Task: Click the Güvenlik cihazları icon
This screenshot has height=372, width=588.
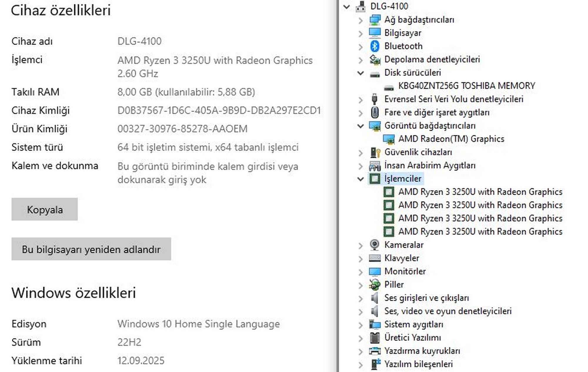Action: pyautogui.click(x=375, y=152)
